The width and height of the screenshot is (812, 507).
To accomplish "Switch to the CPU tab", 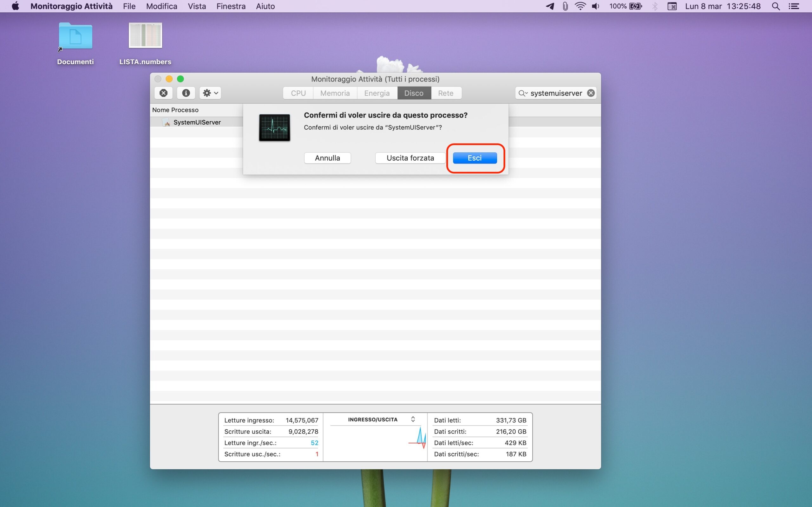I will point(298,93).
